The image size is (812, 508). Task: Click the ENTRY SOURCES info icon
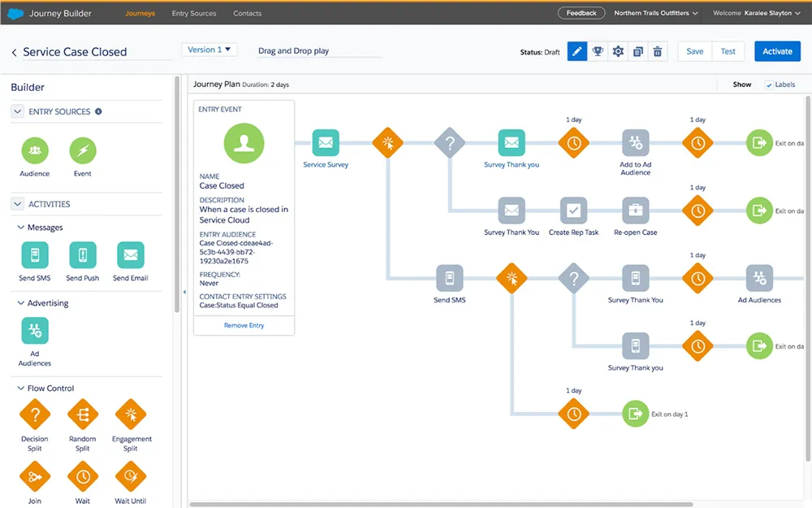(98, 111)
